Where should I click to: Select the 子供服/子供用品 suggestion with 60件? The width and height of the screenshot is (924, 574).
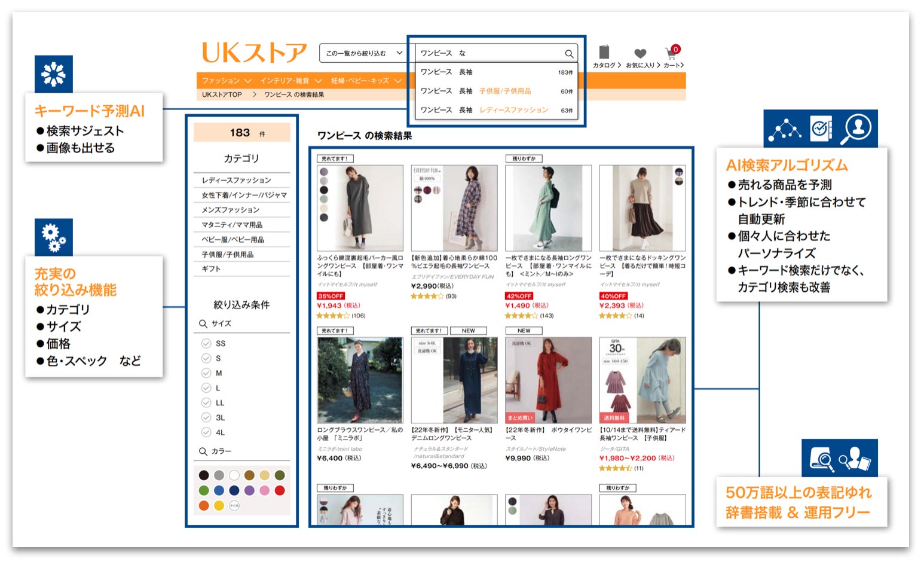497,91
